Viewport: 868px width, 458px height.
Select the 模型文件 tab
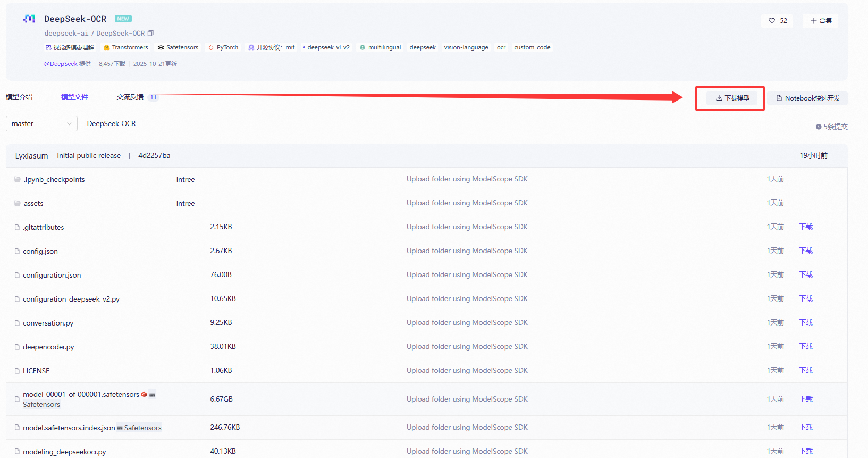74,97
